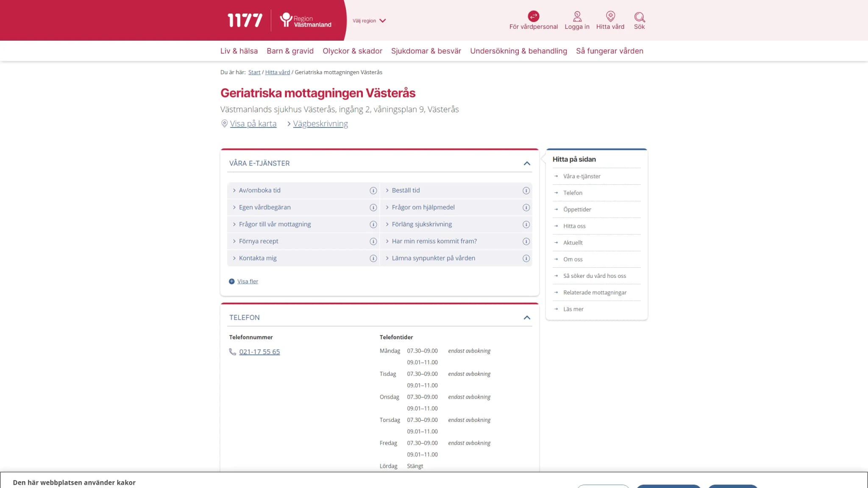Call the number 021-17 55 65
This screenshot has height=488, width=868.
coord(259,352)
